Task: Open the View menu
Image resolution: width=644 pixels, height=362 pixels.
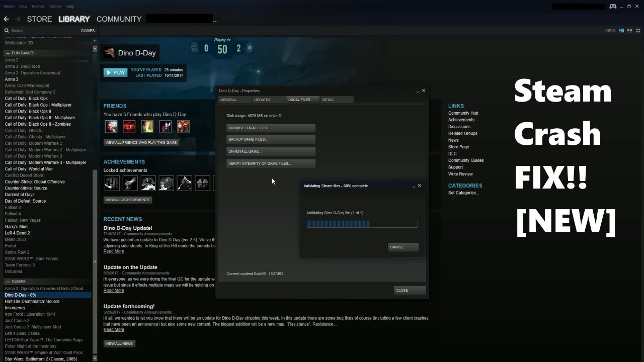Action: click(x=23, y=7)
